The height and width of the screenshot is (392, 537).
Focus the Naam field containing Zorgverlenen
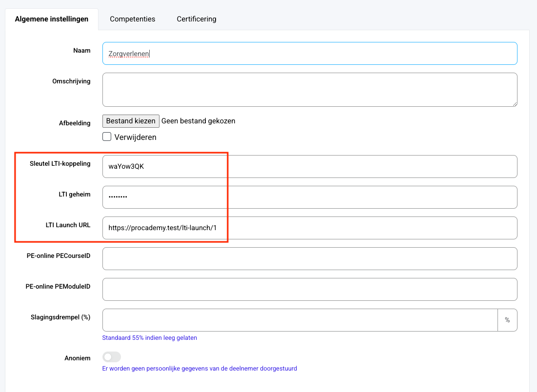(309, 54)
